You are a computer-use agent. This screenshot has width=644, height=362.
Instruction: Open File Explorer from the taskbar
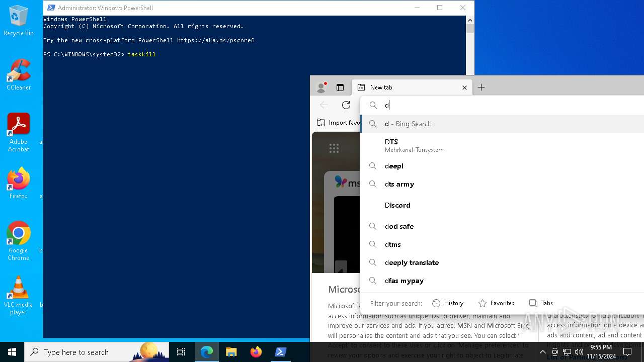tap(231, 352)
